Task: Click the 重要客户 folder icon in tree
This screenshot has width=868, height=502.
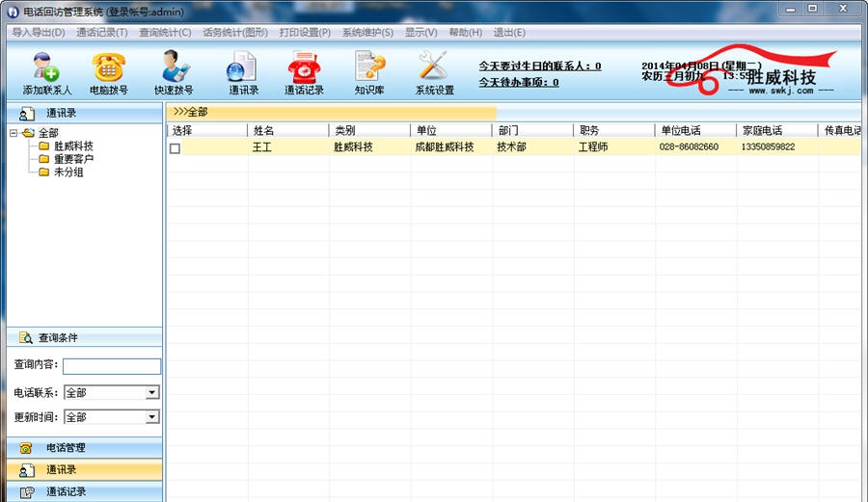Action: 44,159
